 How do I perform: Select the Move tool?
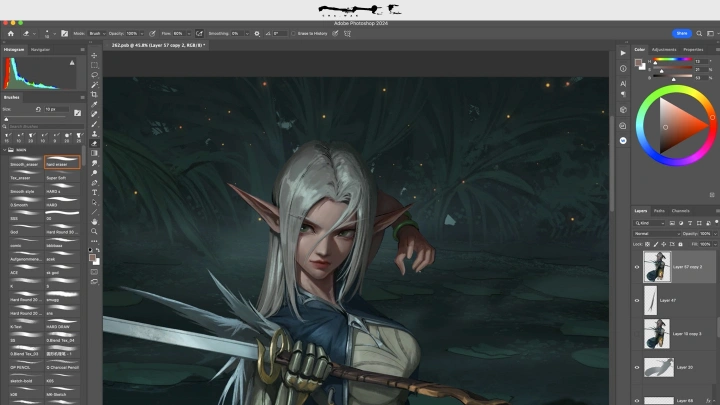[94, 55]
